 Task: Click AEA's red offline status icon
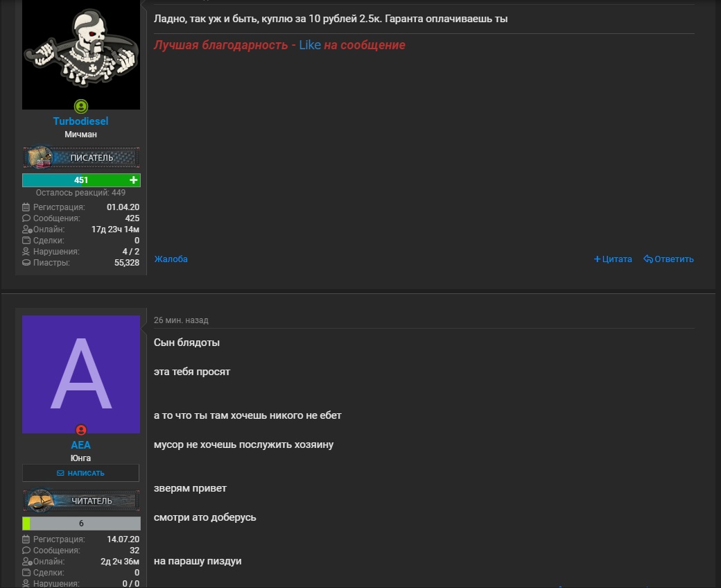point(81,430)
